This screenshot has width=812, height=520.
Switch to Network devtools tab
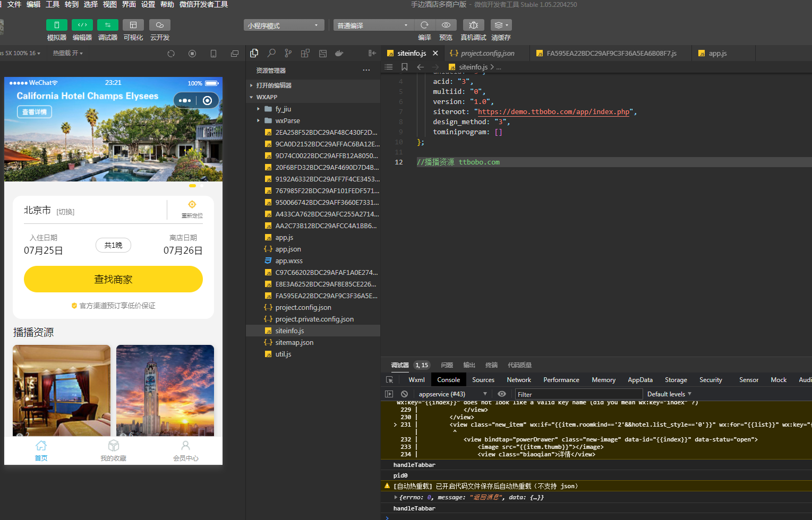point(519,379)
